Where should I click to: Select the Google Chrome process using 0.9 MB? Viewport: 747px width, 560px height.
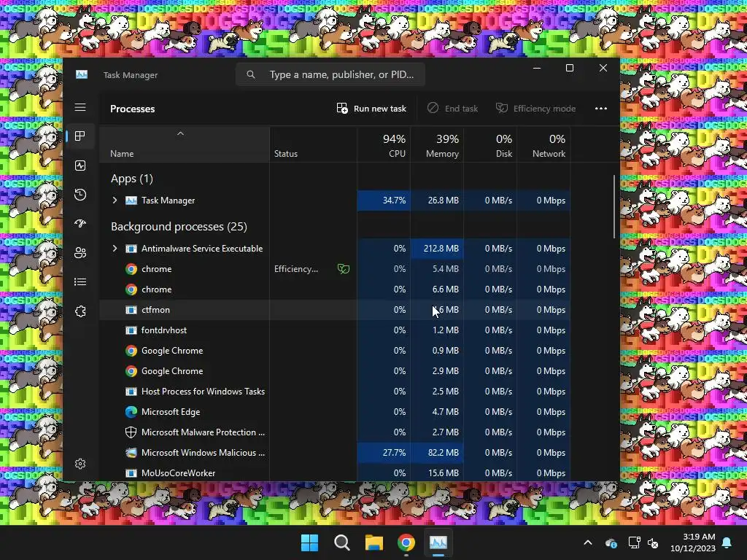(x=335, y=351)
